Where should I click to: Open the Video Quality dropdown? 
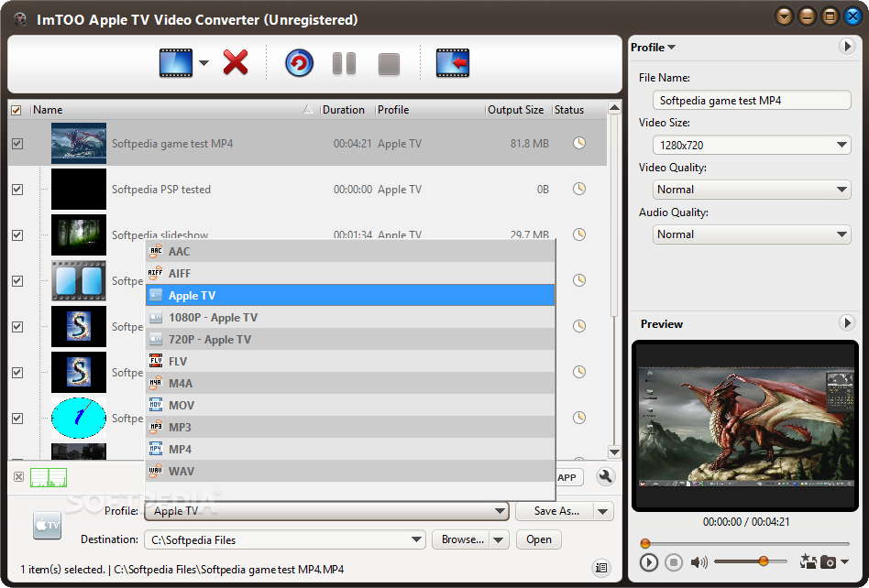pos(752,190)
